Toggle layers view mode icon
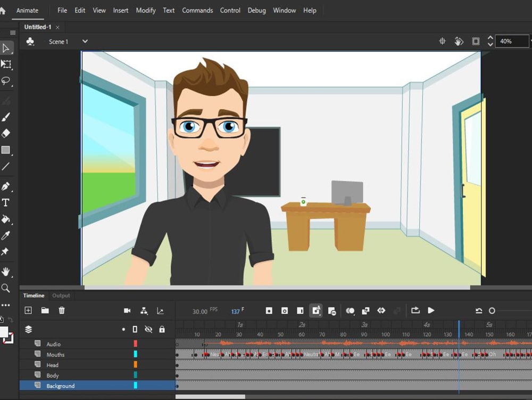This screenshot has width=532, height=400. (x=29, y=329)
